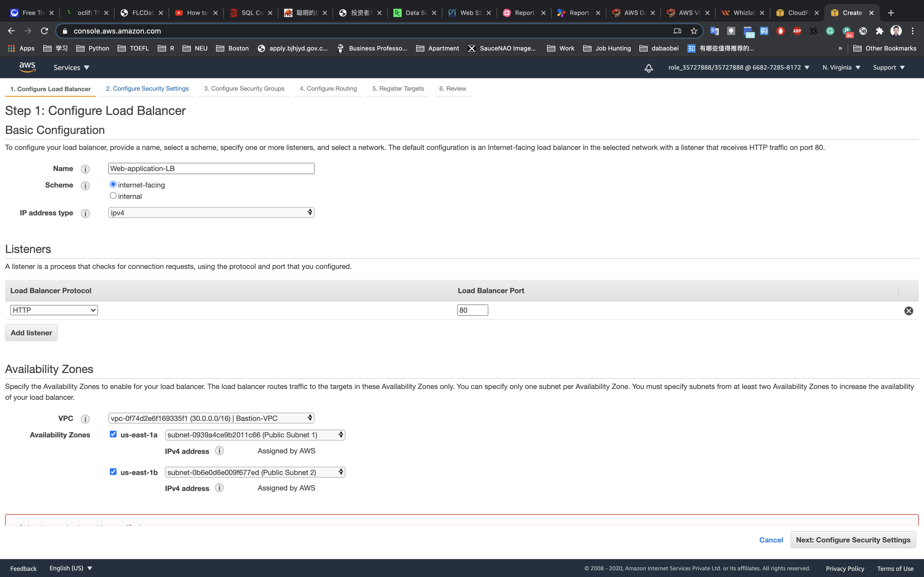Uncheck the us-east-1a availability zone
Screen dimensions: 924x577
(x=113, y=434)
